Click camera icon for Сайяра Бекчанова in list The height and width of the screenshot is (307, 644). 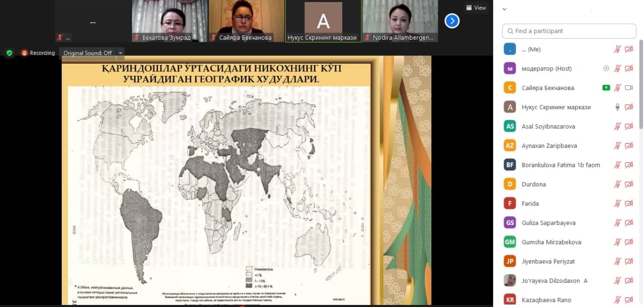(x=629, y=88)
